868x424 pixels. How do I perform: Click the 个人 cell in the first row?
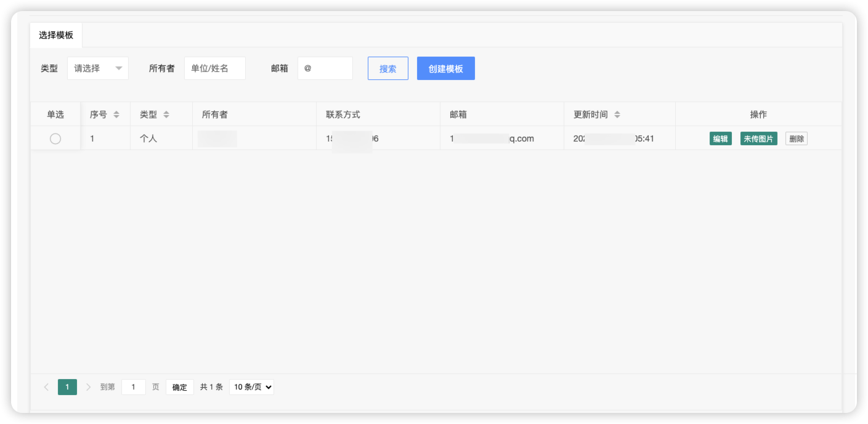click(x=148, y=138)
